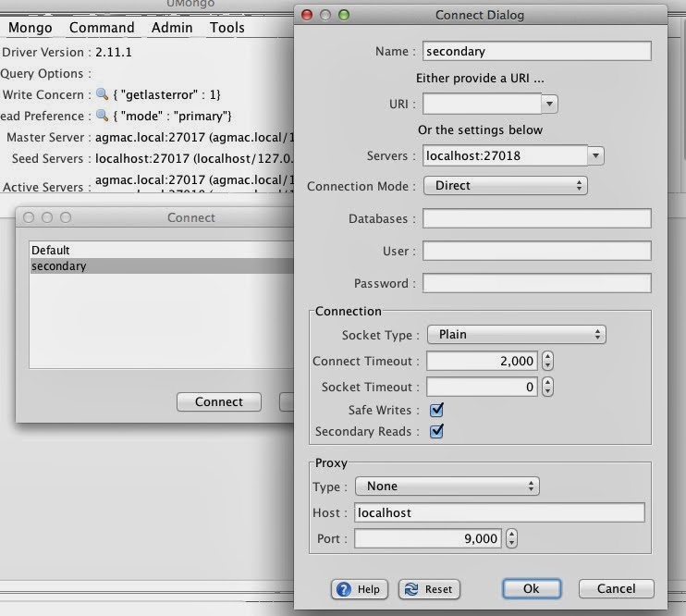686x616 pixels.
Task: Open the Proxy Type None dropdown
Action: click(447, 486)
